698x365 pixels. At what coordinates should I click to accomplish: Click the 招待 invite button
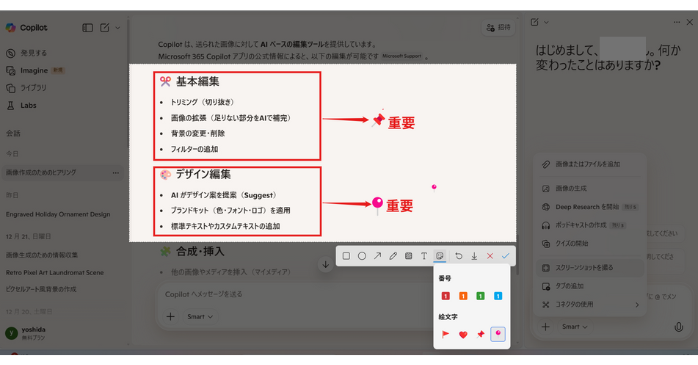click(x=499, y=28)
